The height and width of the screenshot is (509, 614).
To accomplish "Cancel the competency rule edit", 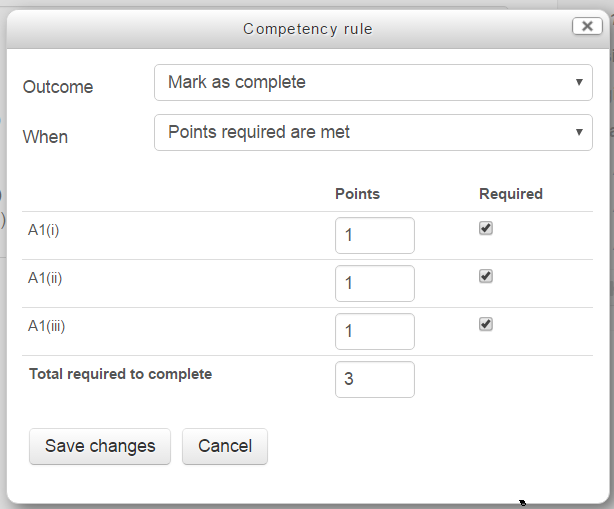I will coord(224,446).
